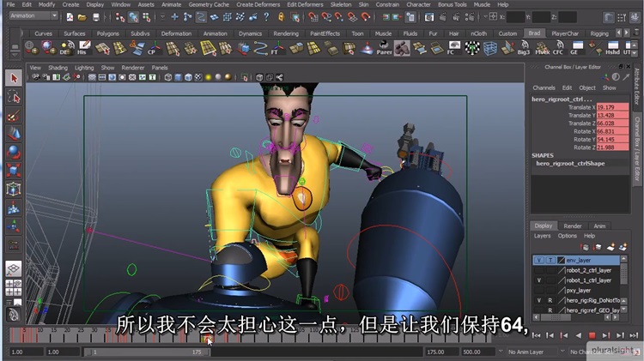Image resolution: width=644 pixels, height=361 pixels.
Task: Pick the Move tool cone icon
Action: coord(14,134)
